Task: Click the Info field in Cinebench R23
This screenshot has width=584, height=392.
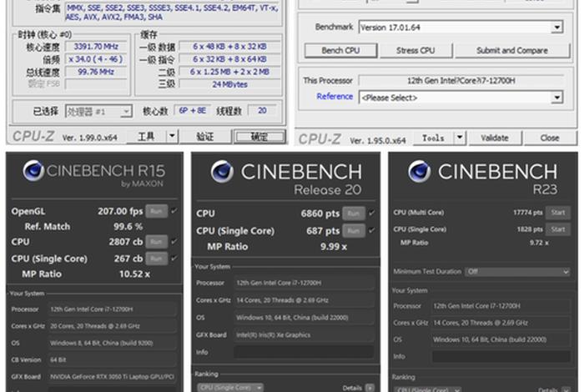Action: 501,356
